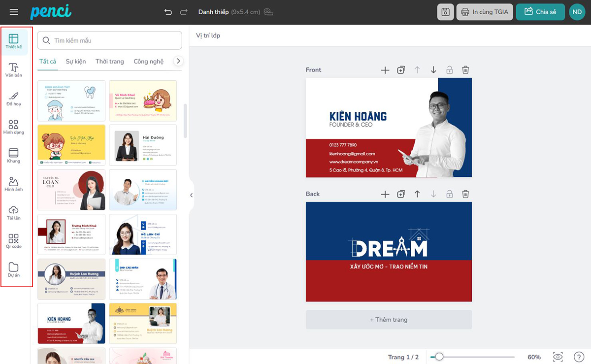Click the Chia sẻ share button
The width and height of the screenshot is (591, 364).
[540, 12]
